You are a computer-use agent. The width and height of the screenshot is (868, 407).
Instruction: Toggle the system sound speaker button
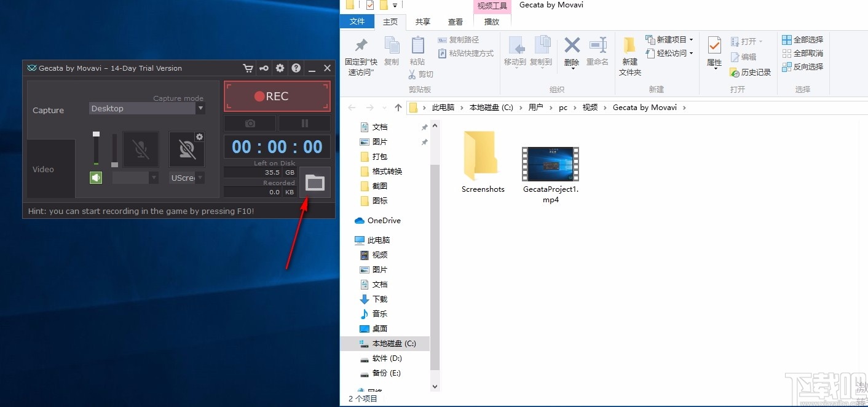pyautogui.click(x=96, y=178)
